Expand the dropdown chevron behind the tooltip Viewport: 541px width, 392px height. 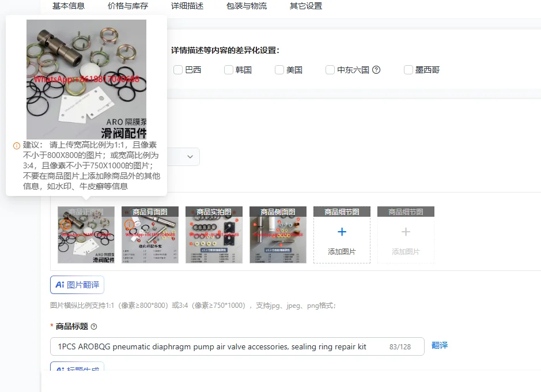point(190,157)
